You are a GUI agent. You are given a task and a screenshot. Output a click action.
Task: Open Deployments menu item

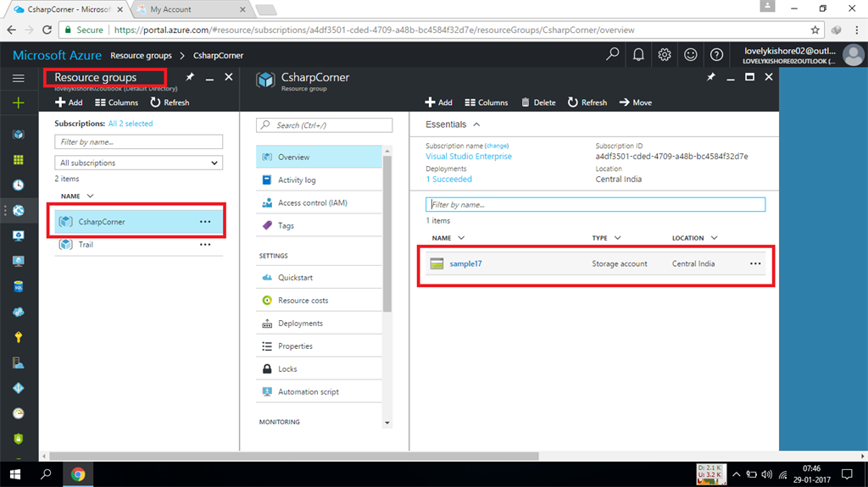tap(319, 324)
